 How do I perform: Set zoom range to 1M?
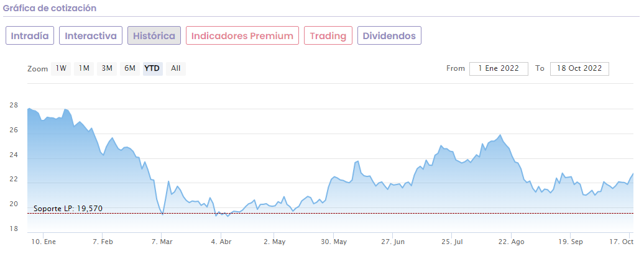point(84,68)
